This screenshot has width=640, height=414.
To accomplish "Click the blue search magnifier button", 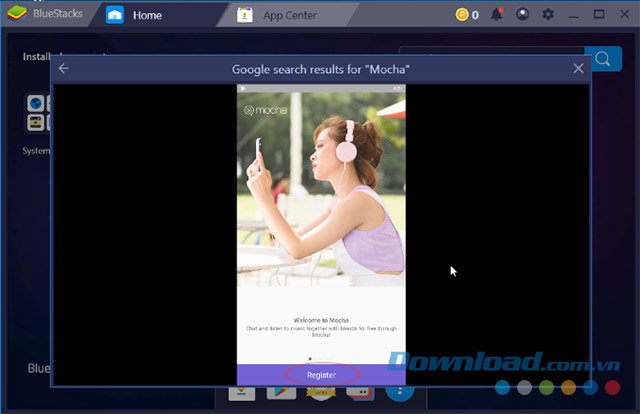I will [x=603, y=59].
